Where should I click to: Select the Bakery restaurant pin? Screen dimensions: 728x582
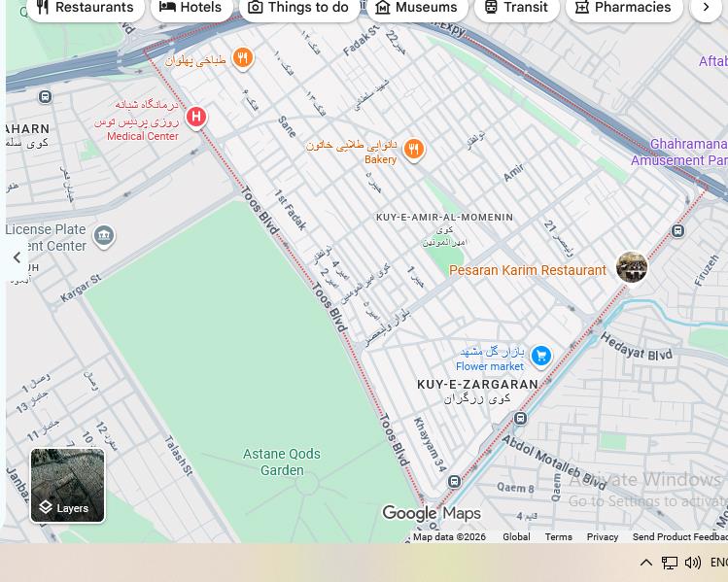click(414, 150)
